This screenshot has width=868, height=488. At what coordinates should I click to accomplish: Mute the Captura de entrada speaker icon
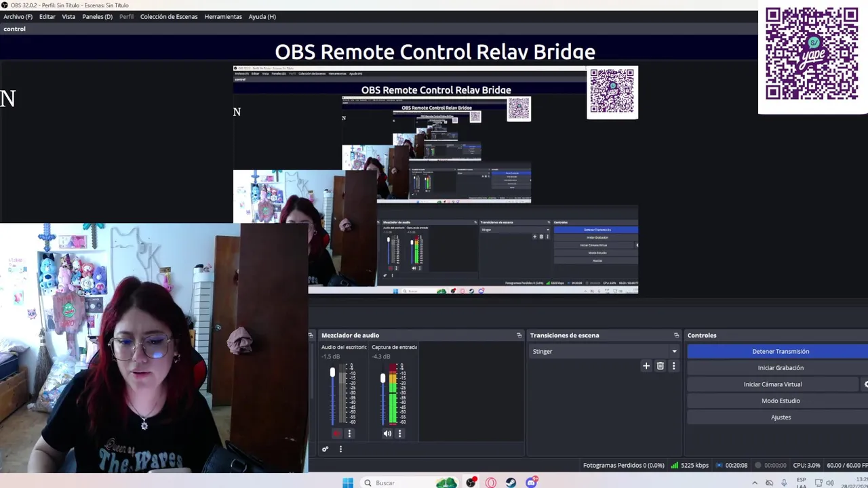point(387,434)
